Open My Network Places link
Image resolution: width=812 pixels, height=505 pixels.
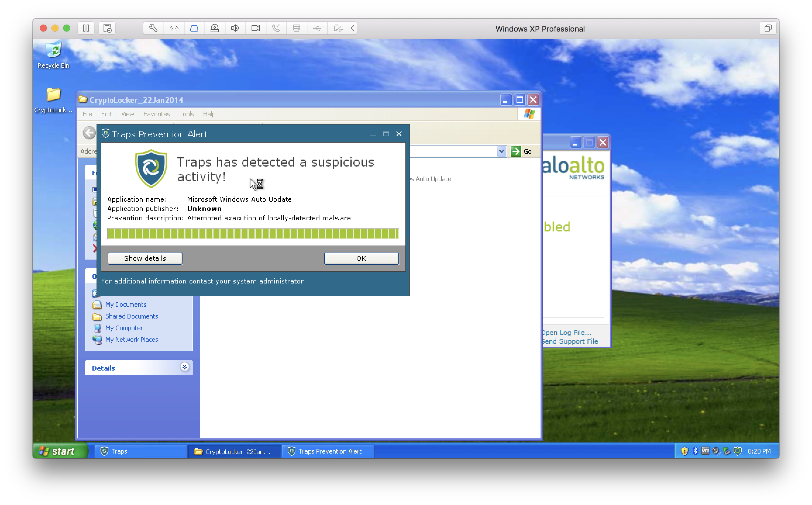coord(132,340)
